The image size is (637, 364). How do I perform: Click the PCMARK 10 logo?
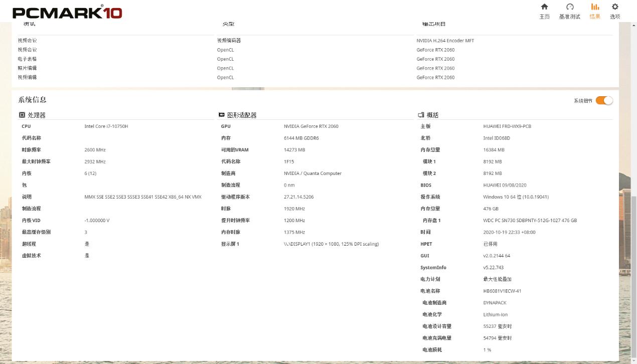pyautogui.click(x=68, y=13)
